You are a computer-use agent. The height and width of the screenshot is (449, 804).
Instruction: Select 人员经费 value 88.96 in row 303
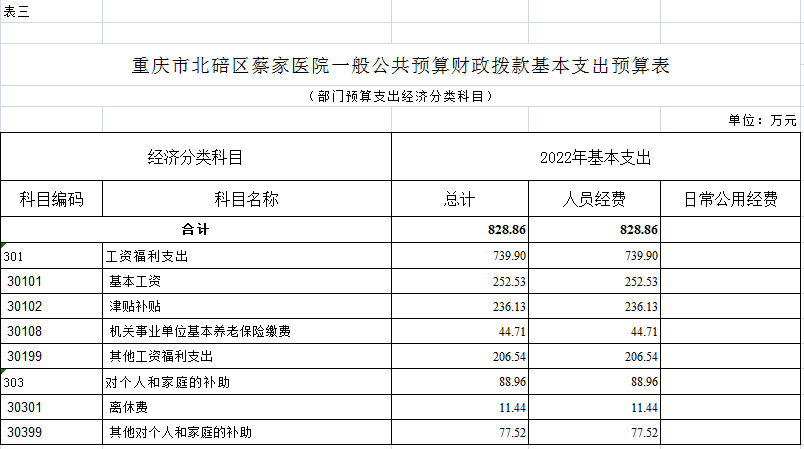coord(594,382)
